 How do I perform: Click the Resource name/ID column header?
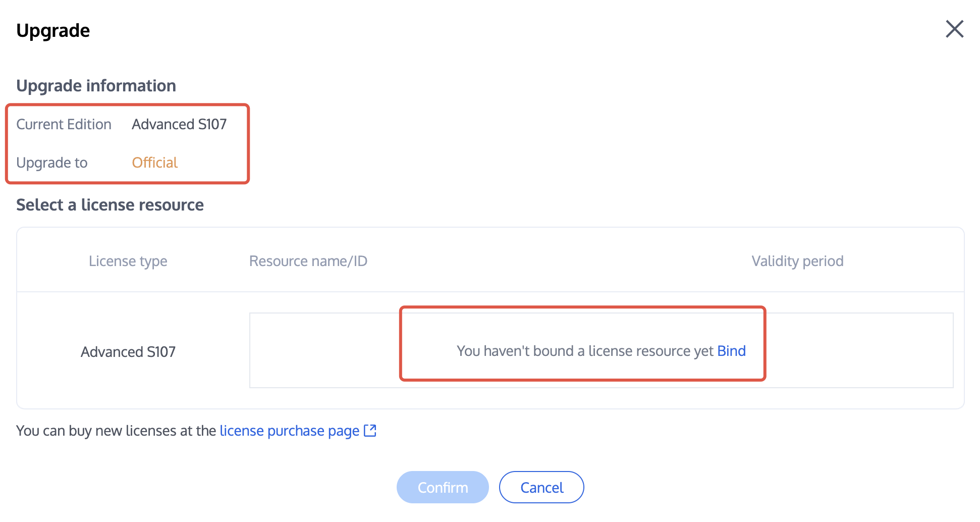tap(308, 261)
